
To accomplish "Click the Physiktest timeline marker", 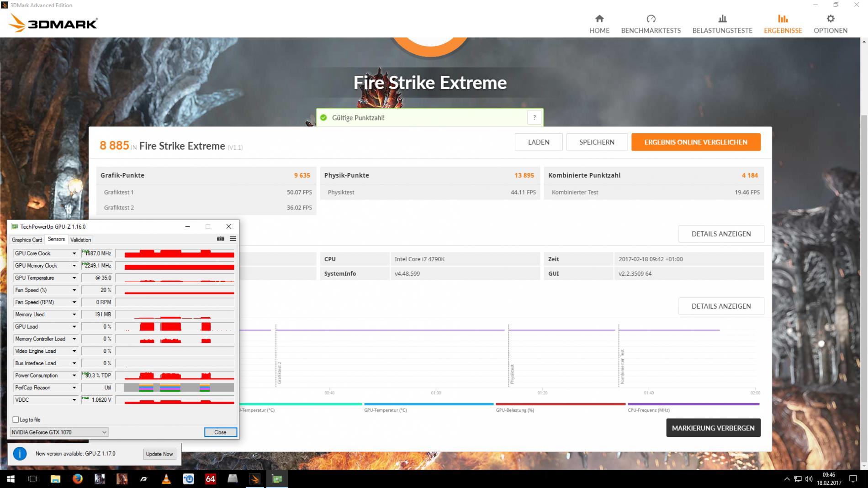I will [512, 374].
